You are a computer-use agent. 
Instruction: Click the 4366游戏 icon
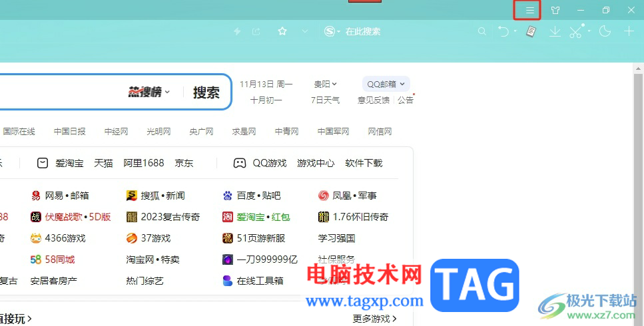click(x=36, y=238)
